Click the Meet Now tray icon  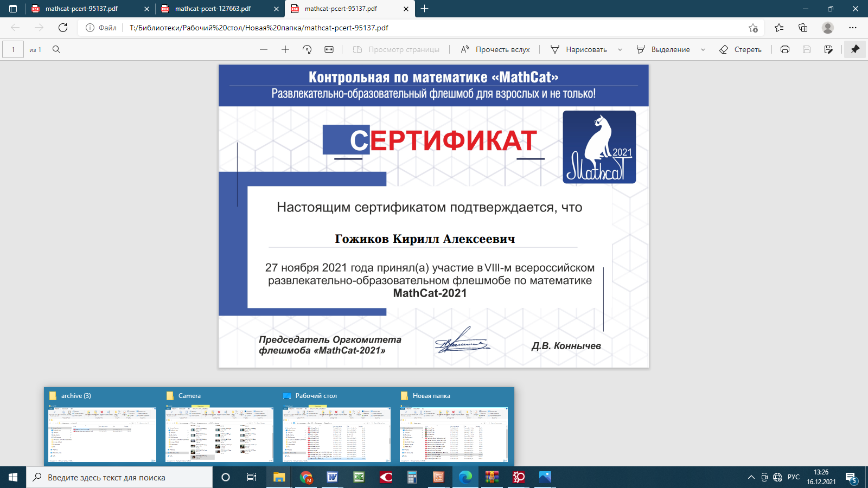point(764,477)
